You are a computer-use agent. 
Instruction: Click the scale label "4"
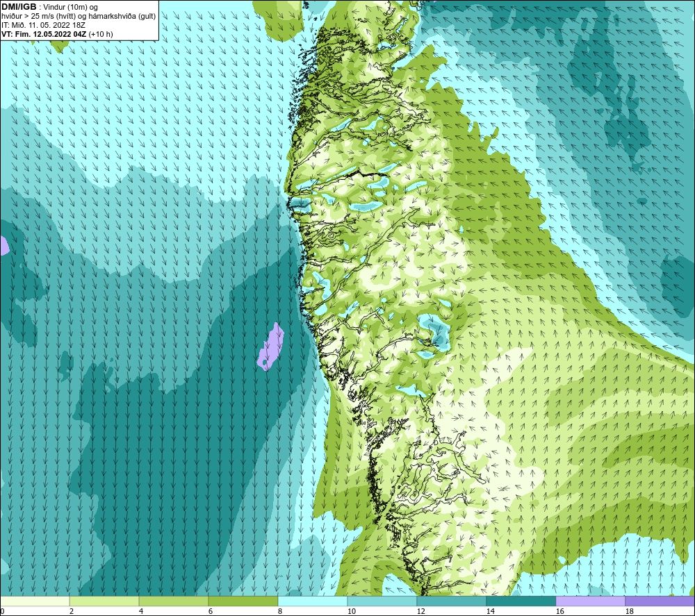(141, 611)
